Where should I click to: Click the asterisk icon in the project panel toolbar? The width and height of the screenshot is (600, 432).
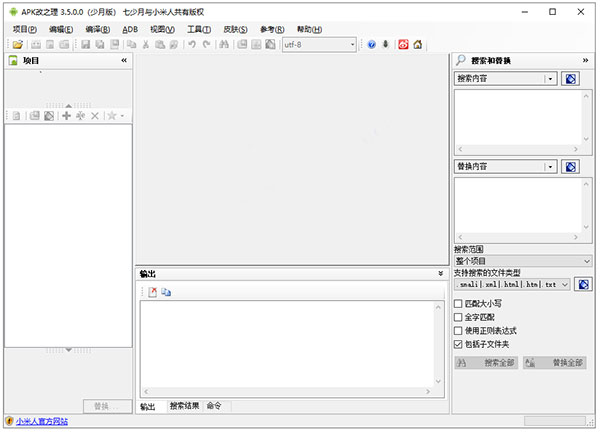[80, 116]
